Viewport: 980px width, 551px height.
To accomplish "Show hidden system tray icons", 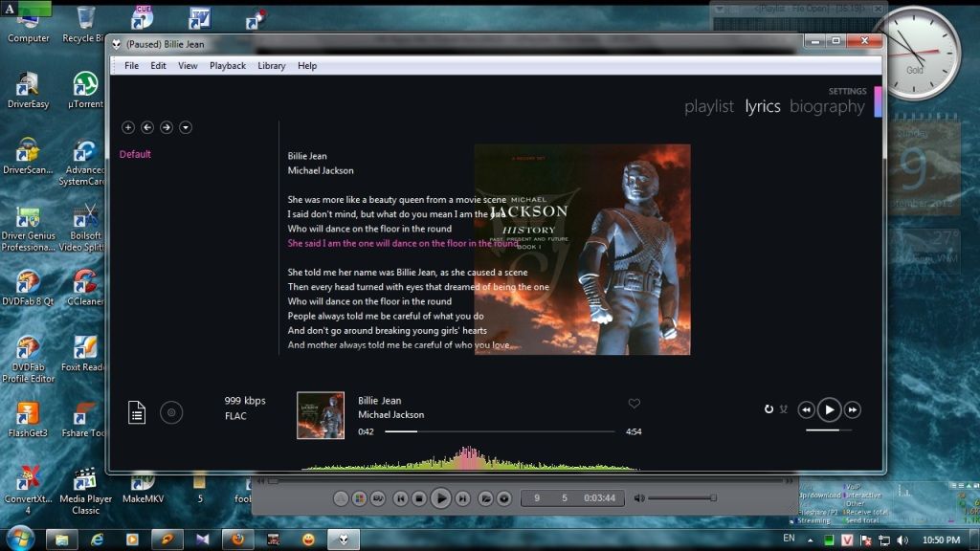I will [810, 540].
